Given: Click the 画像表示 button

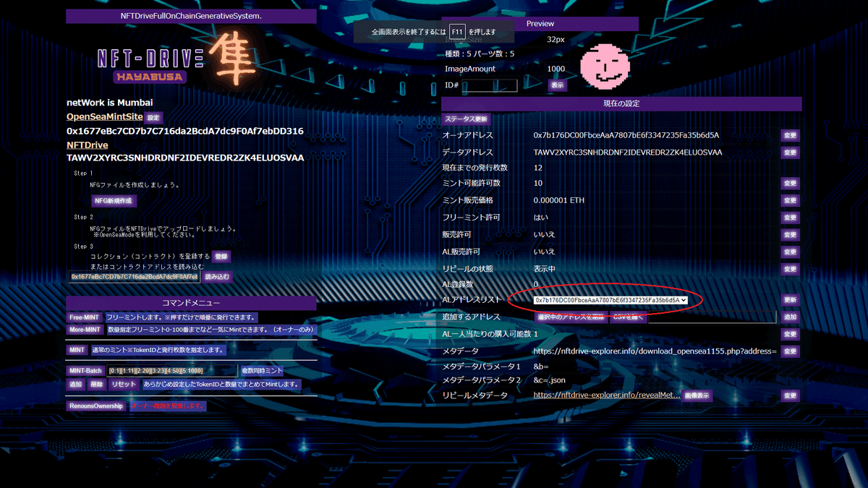Looking at the screenshot, I should [x=697, y=395].
